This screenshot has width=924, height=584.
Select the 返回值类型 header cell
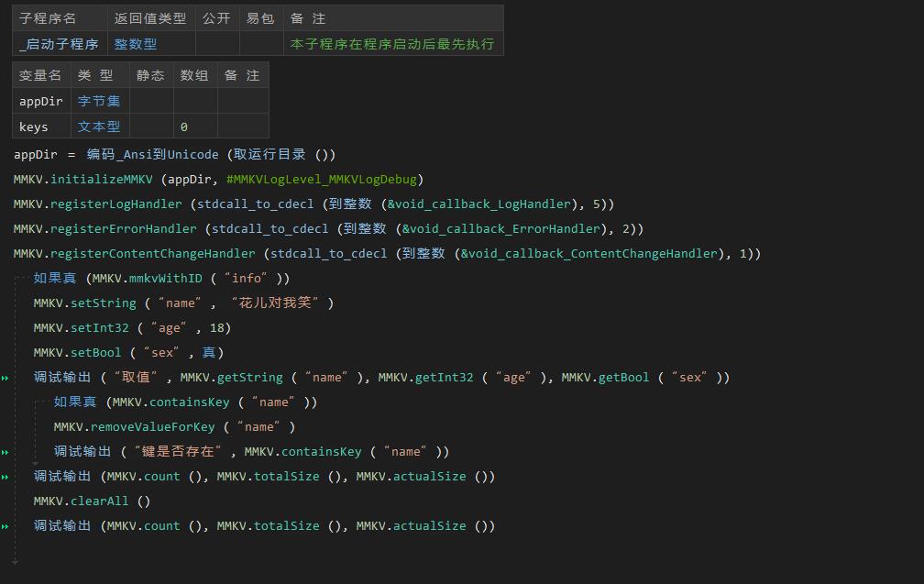tap(151, 18)
